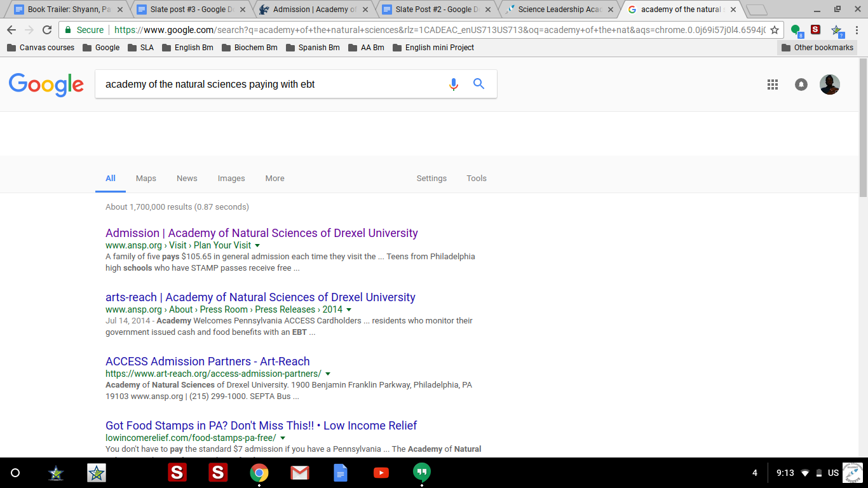Expand arrow next to Plan Your Visit
The width and height of the screenshot is (868, 488).
[x=257, y=245]
